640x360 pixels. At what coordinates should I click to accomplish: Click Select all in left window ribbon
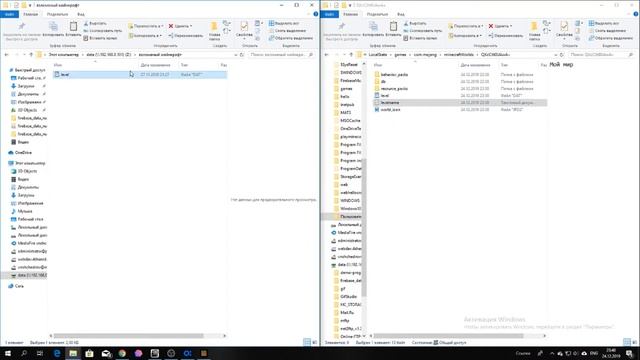click(x=284, y=24)
